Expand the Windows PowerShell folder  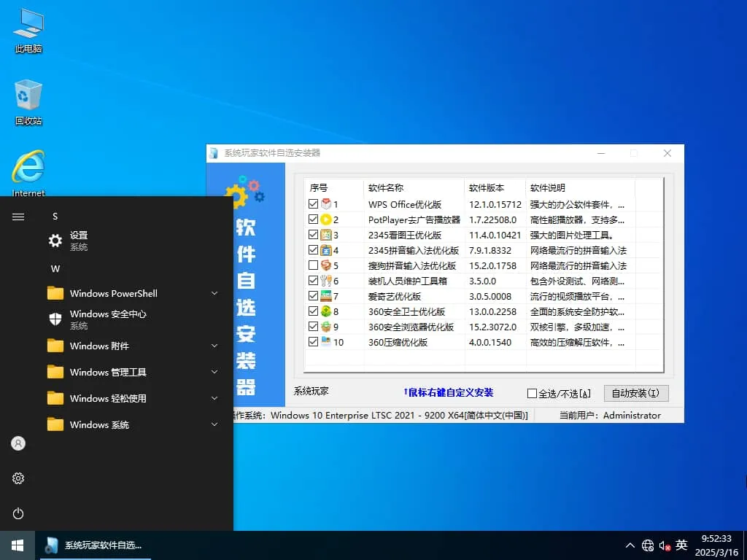pos(214,293)
